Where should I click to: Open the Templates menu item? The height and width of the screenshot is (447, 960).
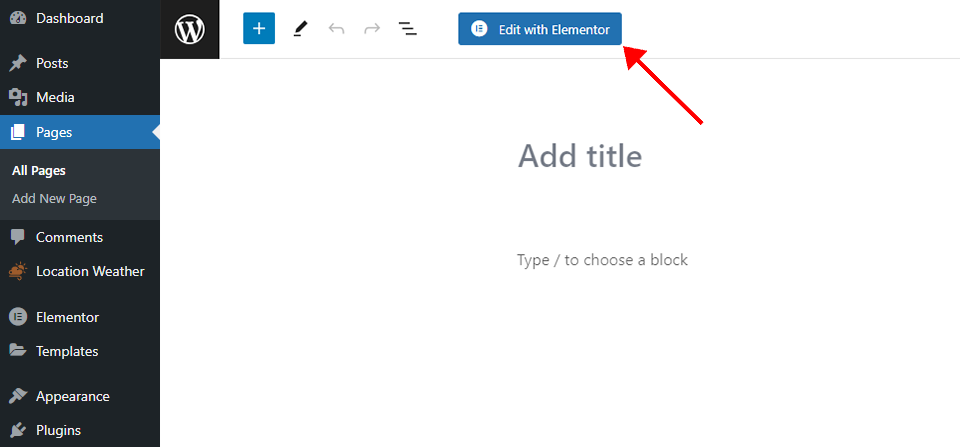(67, 351)
